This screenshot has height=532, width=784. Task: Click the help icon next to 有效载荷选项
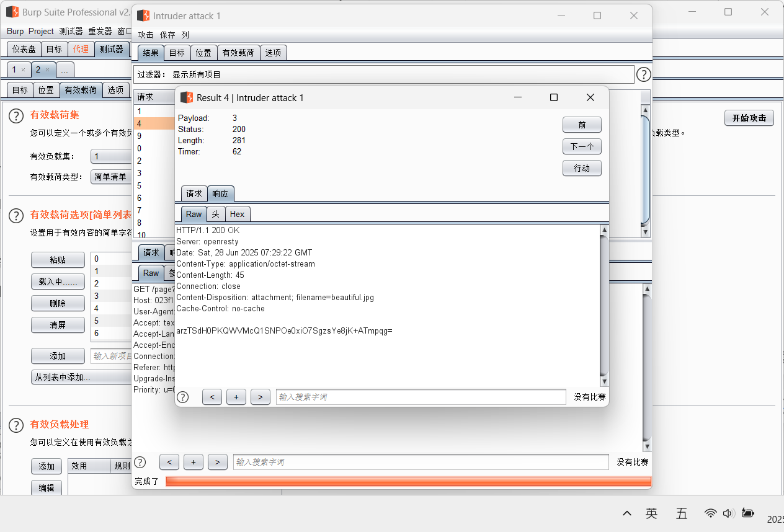[16, 216]
